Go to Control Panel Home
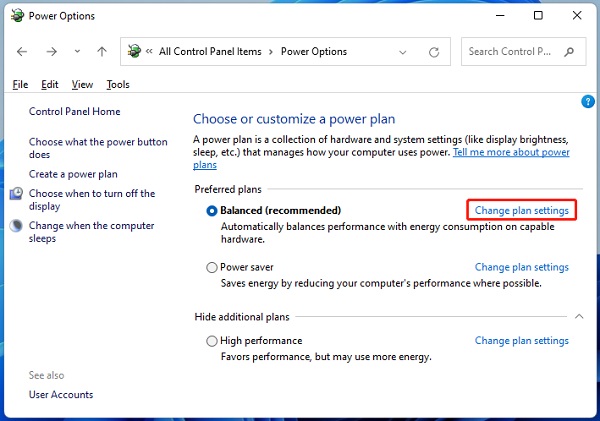The image size is (600, 421). (75, 111)
